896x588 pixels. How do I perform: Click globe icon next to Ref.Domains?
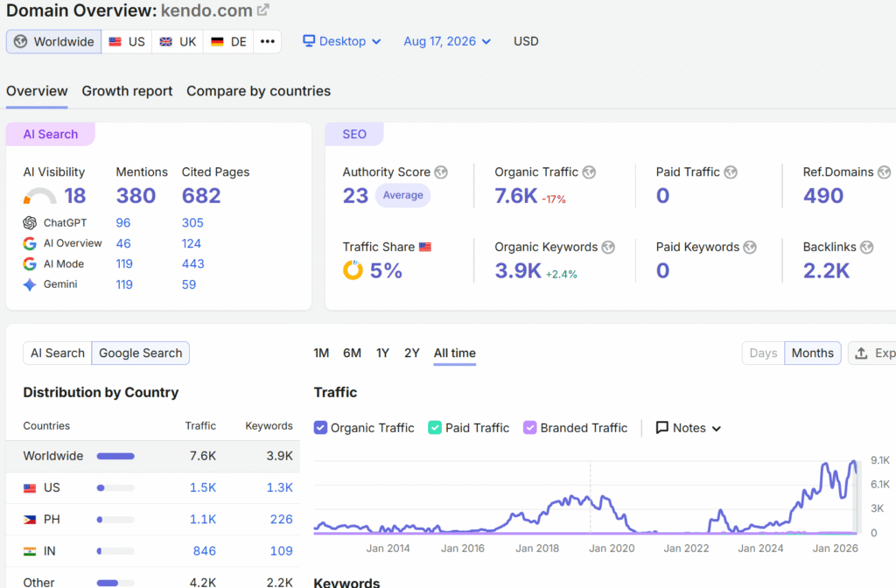coord(884,172)
